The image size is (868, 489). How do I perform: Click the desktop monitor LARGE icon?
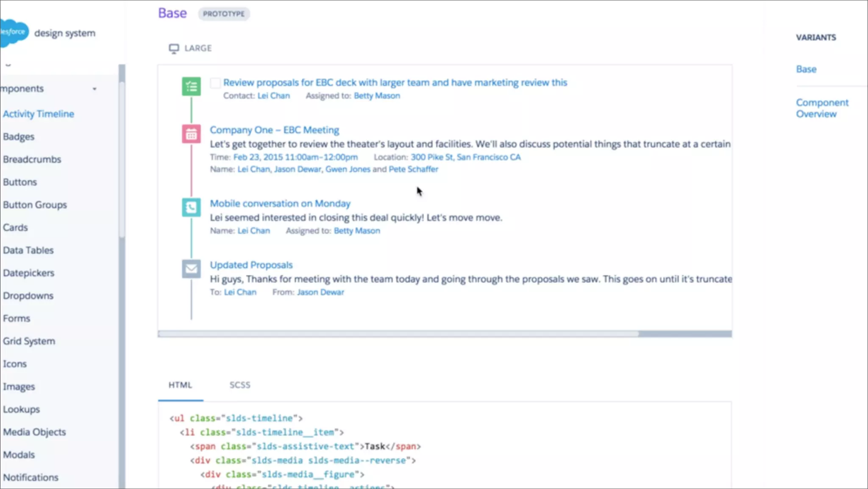174,48
